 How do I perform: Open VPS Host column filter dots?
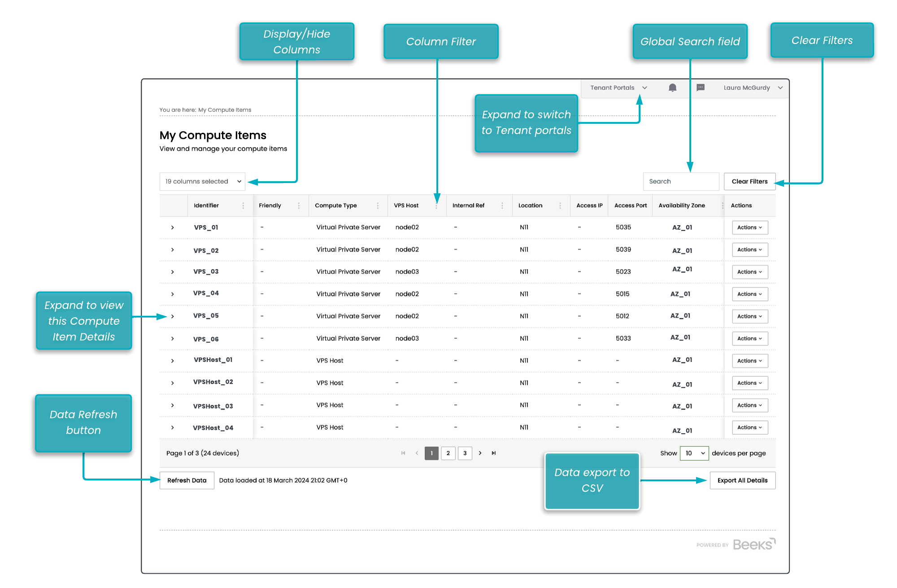pyautogui.click(x=436, y=206)
